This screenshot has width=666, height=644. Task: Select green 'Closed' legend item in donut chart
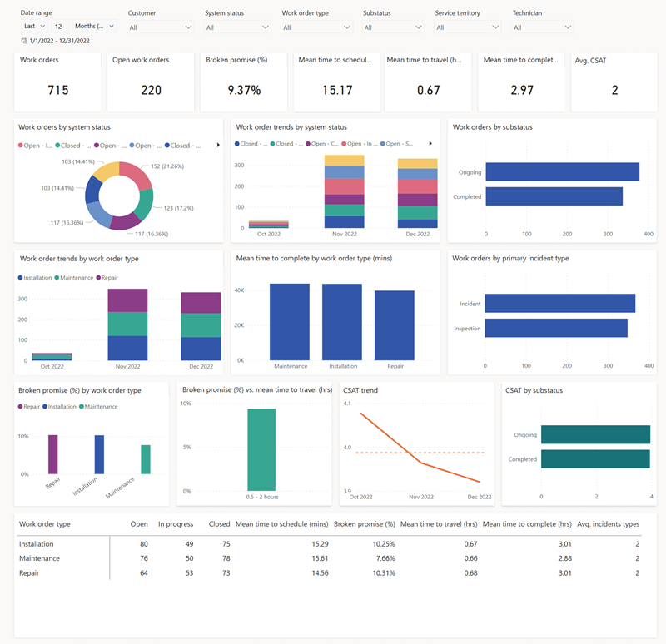point(73,146)
